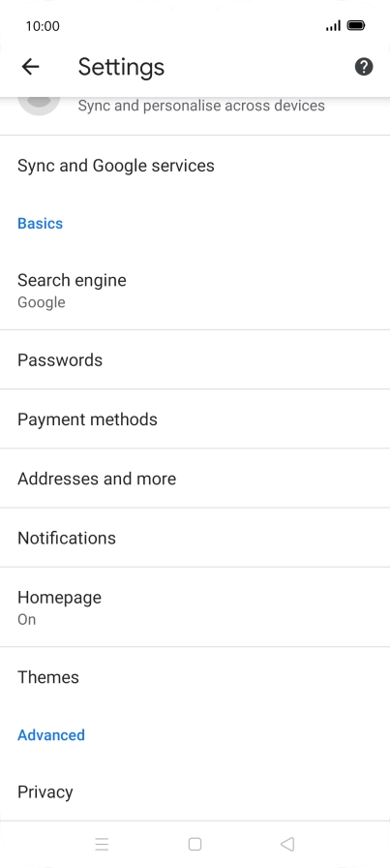
Task: Tap the Android recent apps menu icon
Action: tap(102, 844)
